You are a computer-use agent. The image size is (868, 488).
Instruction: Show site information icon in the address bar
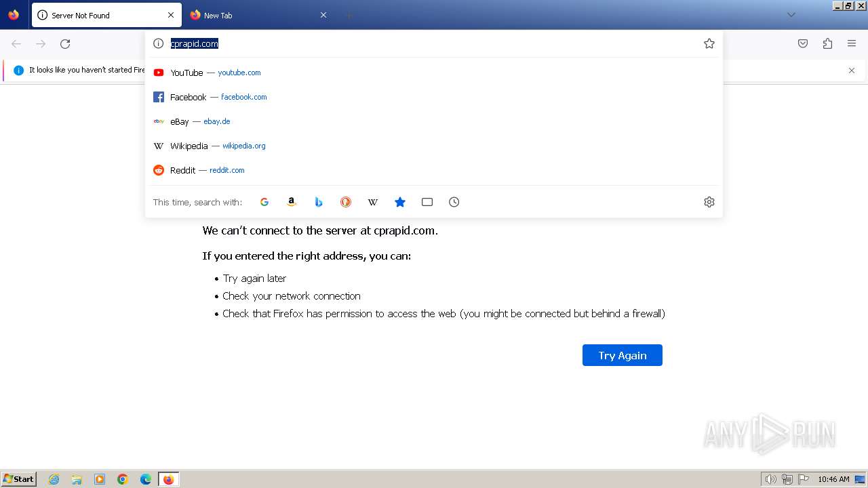click(x=159, y=43)
